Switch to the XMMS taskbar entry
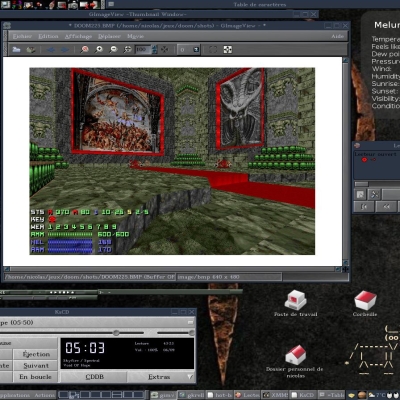The width and height of the screenshot is (400, 400). [275, 395]
